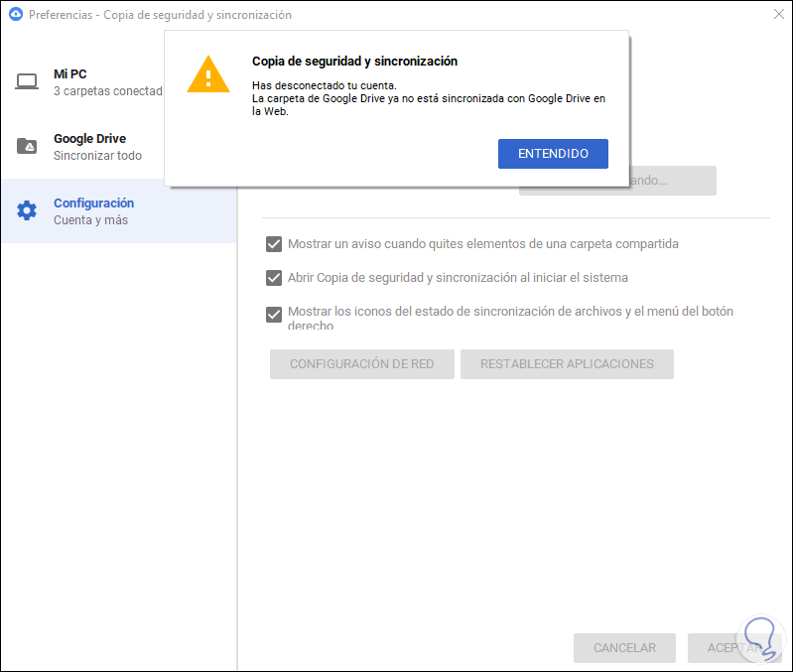Click the dialog title Copia de seguridad y sincronización
This screenshot has height=672, width=793.
click(x=354, y=62)
